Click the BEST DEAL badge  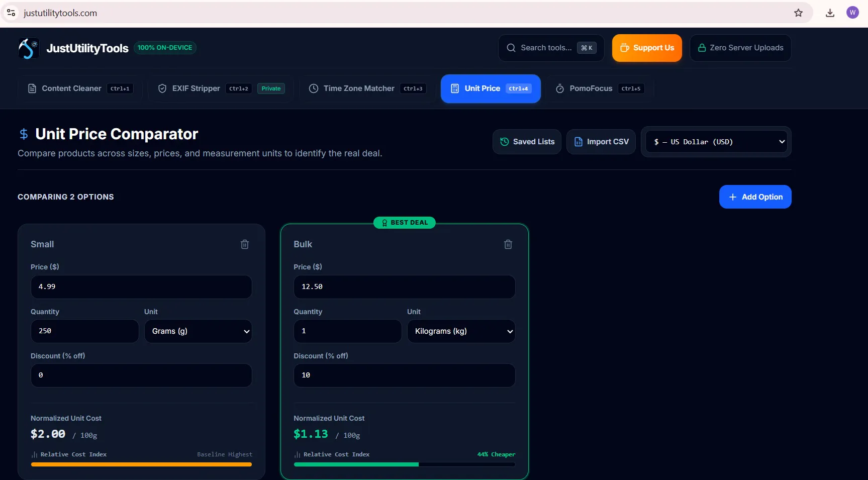pyautogui.click(x=405, y=223)
